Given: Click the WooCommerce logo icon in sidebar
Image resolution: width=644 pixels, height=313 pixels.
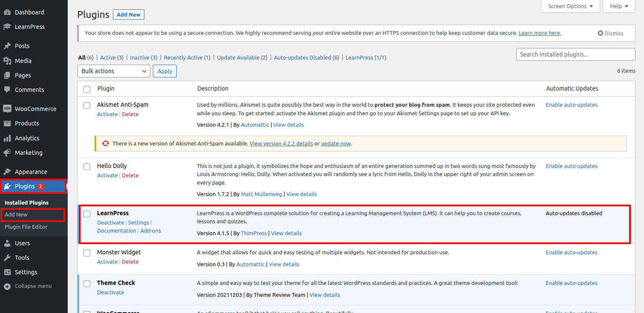Looking at the screenshot, I should pos(7,109).
